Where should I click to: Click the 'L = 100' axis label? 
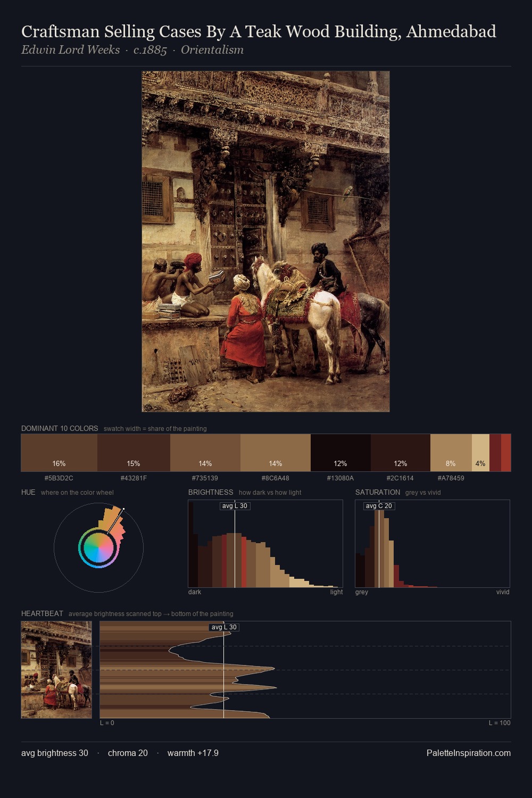coord(500,723)
